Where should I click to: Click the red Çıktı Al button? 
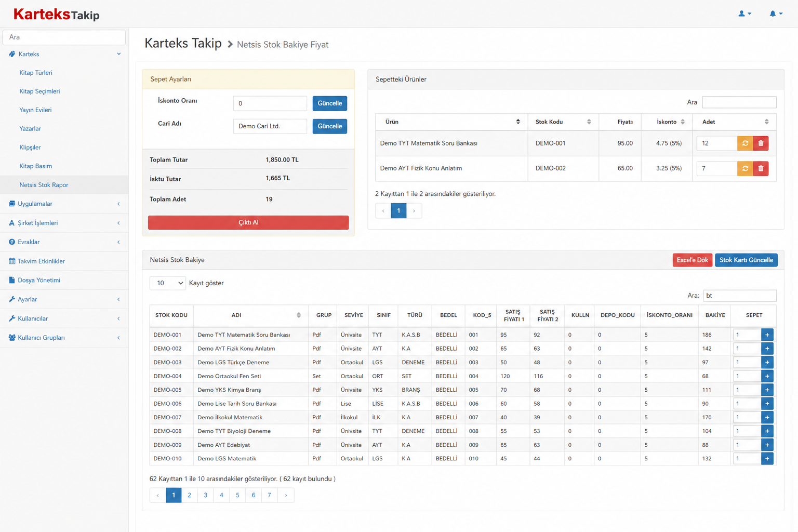[x=248, y=222]
